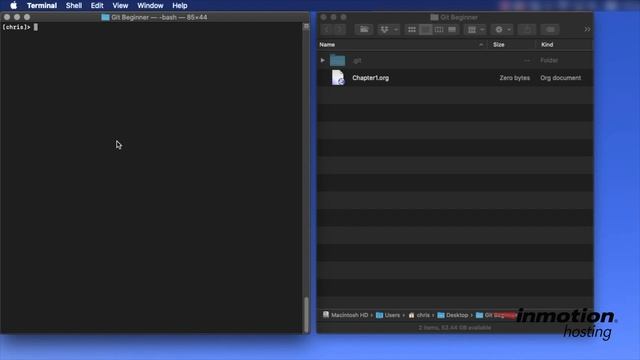
Task: Click Users in Finder path bar
Action: pyautogui.click(x=388, y=315)
